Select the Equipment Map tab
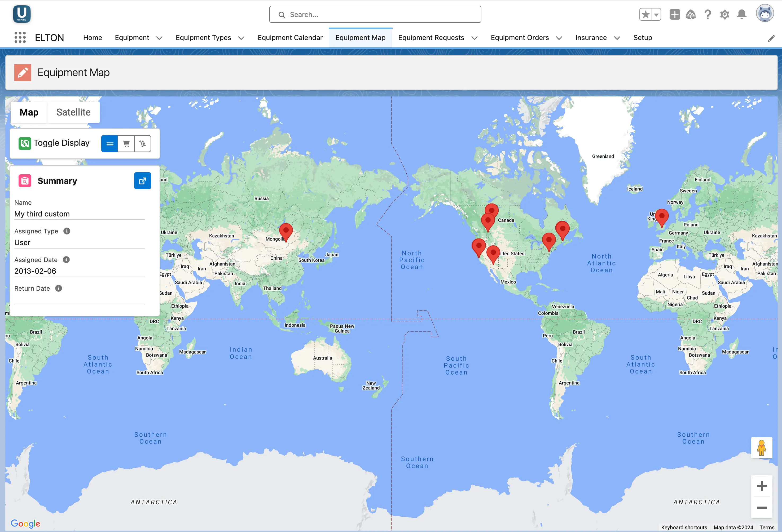782x532 pixels. point(360,38)
